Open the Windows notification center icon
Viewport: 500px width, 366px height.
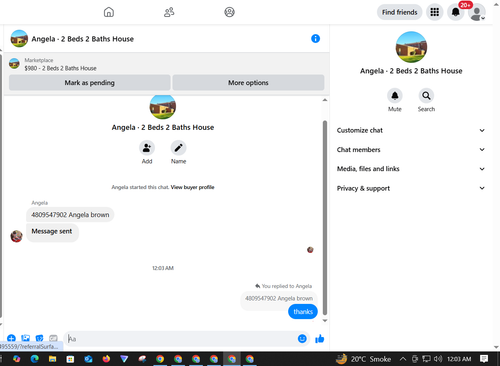pyautogui.click(x=484, y=359)
